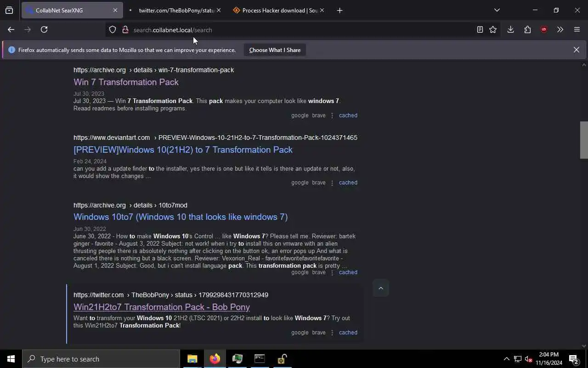
Task: Open the monitor app taskbar icon
Action: (237, 359)
